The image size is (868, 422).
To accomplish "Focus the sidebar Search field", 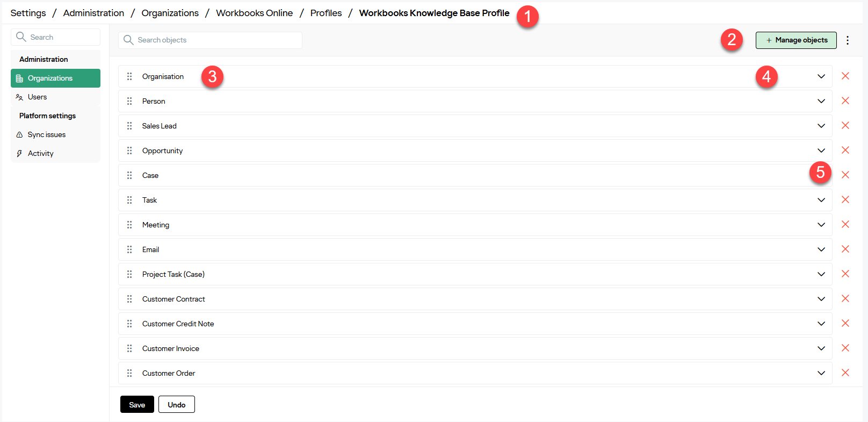I will tap(55, 37).
